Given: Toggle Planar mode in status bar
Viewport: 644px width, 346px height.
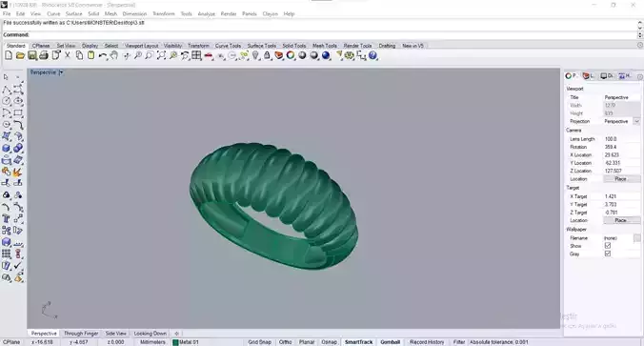Looking at the screenshot, I should [307, 342].
